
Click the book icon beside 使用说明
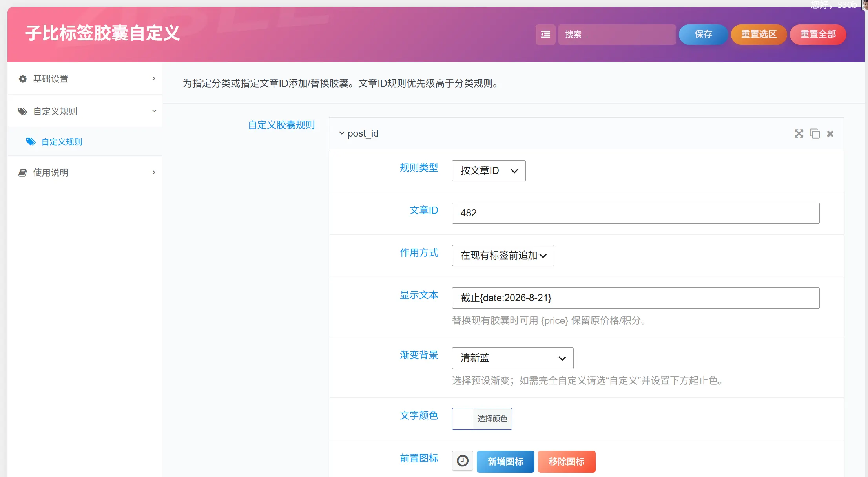tap(23, 173)
